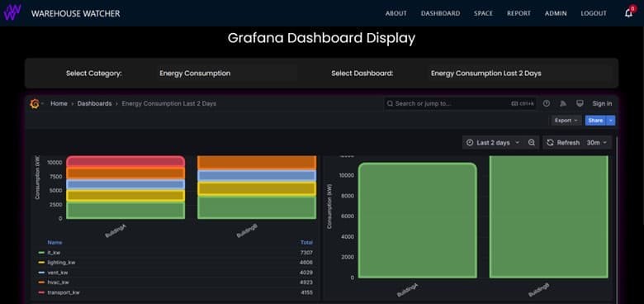
Task: Open the REPORT menu item
Action: pyautogui.click(x=519, y=13)
